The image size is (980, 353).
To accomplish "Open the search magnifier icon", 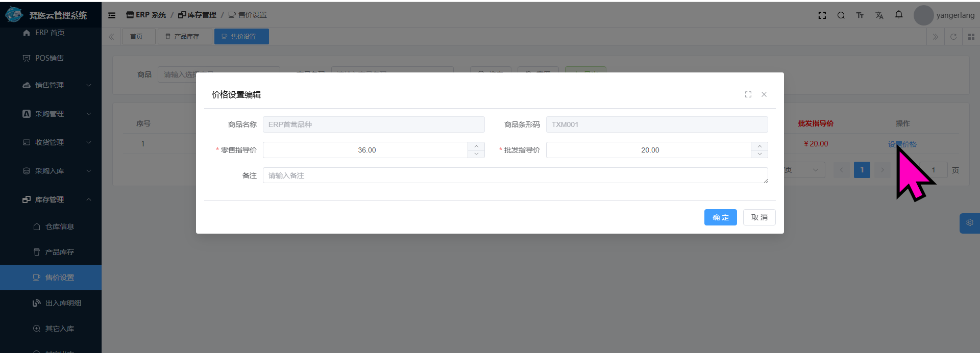I will point(841,15).
